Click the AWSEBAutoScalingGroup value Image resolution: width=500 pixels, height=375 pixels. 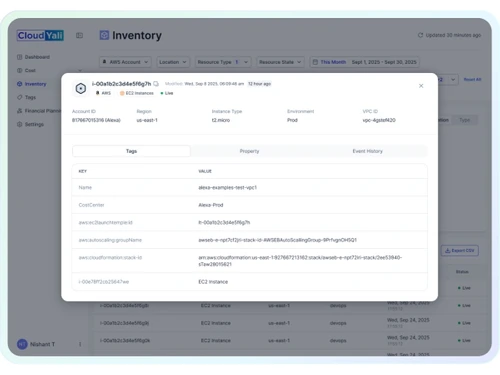coord(277,240)
